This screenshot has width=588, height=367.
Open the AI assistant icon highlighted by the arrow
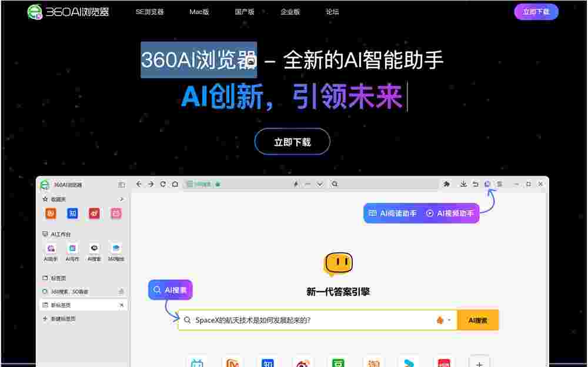487,183
